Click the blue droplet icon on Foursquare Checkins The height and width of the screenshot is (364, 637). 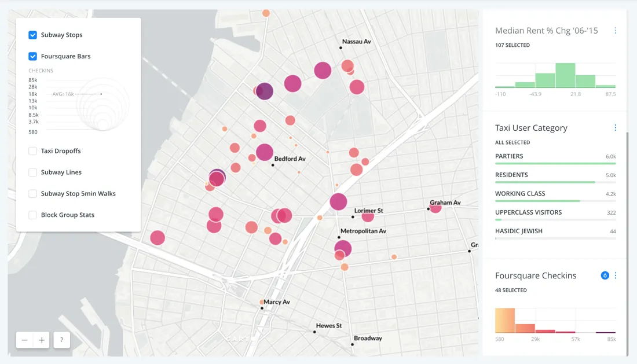(x=605, y=275)
